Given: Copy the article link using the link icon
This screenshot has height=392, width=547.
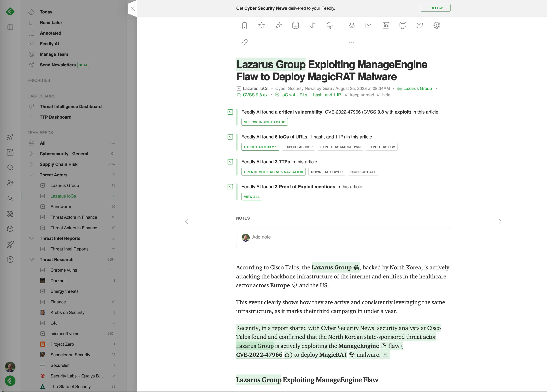Looking at the screenshot, I should pos(244,42).
